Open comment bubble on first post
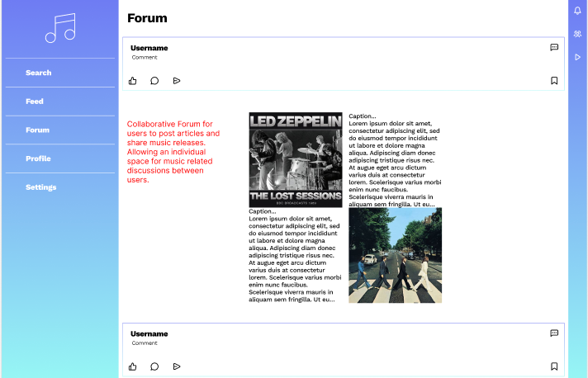 pyautogui.click(x=154, y=81)
